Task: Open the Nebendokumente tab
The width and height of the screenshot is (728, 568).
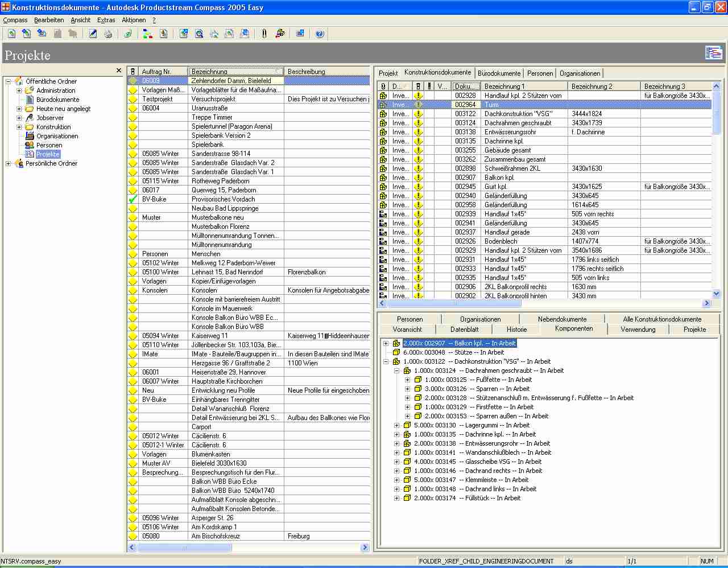Action: (562, 319)
